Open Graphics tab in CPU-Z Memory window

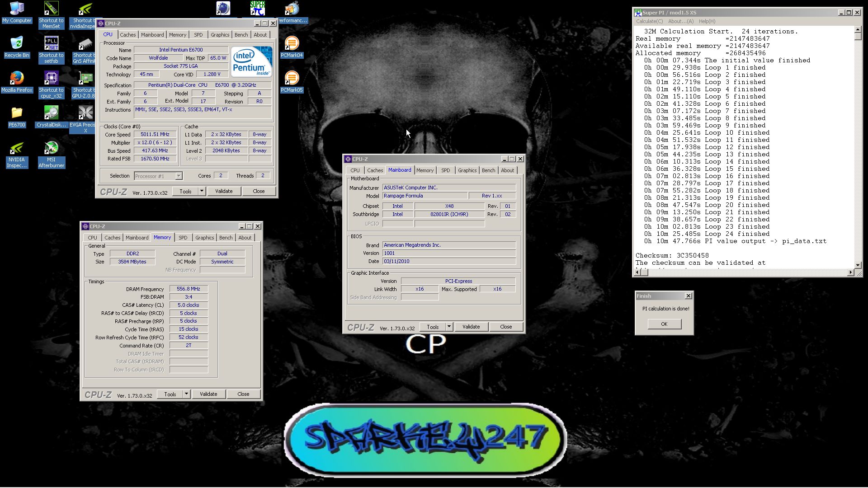204,238
